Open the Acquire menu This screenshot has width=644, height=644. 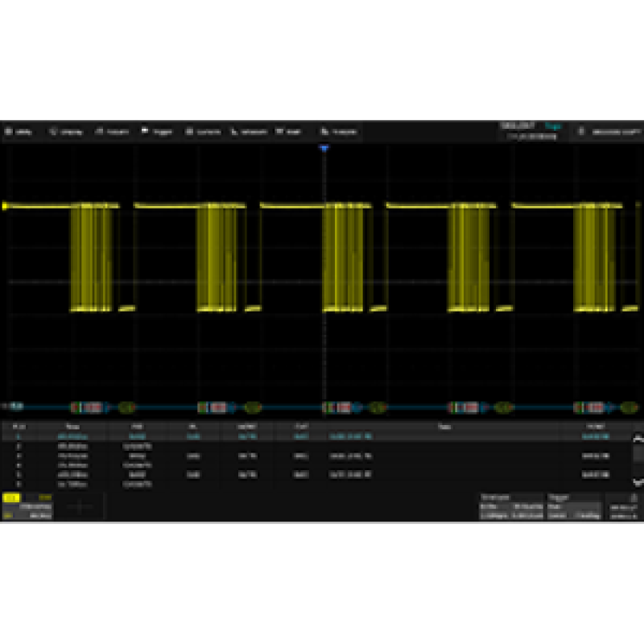113,131
